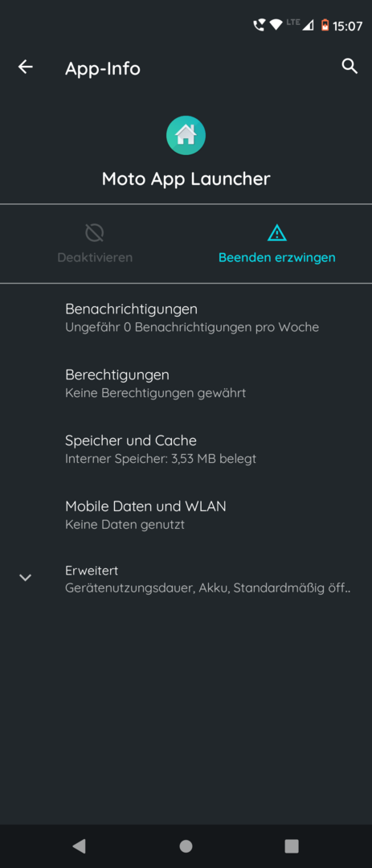Tap the crossed-circle Deaktivieren icon

(95, 232)
